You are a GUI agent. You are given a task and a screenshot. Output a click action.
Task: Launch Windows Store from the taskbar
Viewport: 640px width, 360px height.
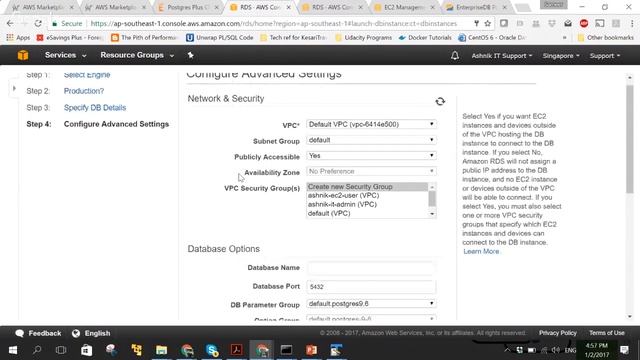coord(86,350)
